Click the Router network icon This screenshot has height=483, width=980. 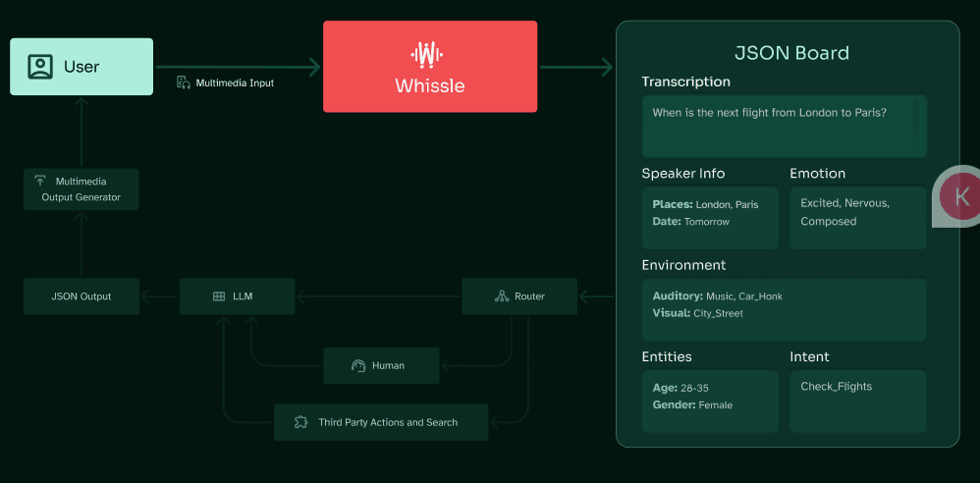pos(502,295)
